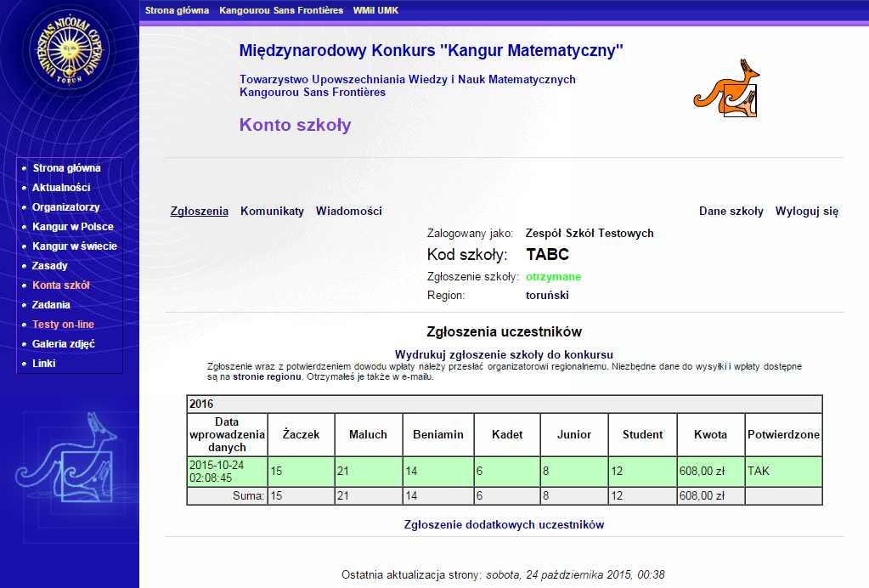Open Testy on-line in sidebar
The image size is (869, 588).
63,325
